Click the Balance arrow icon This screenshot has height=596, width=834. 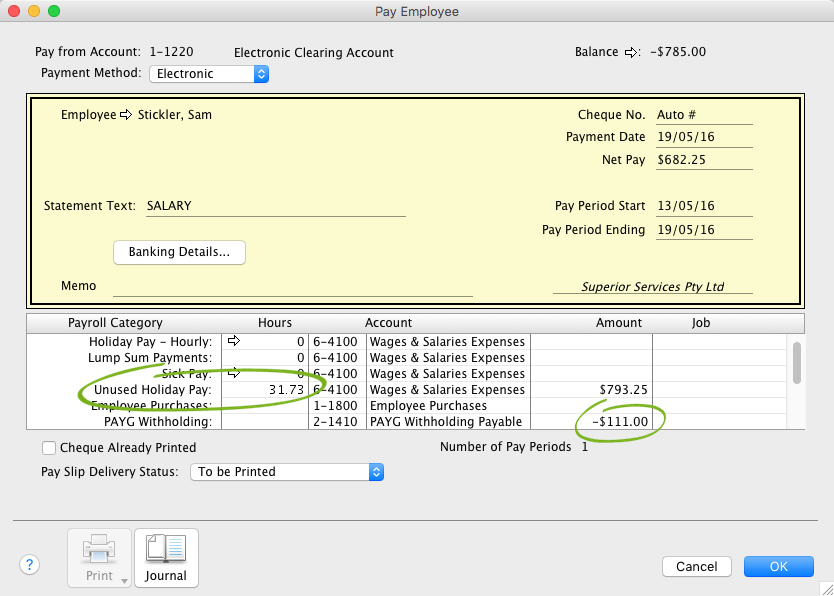click(632, 52)
